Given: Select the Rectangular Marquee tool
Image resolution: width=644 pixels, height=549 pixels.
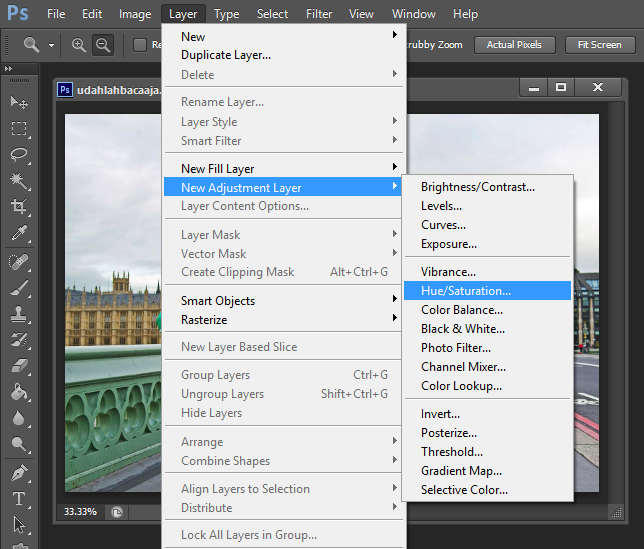Looking at the screenshot, I should pos(19,129).
